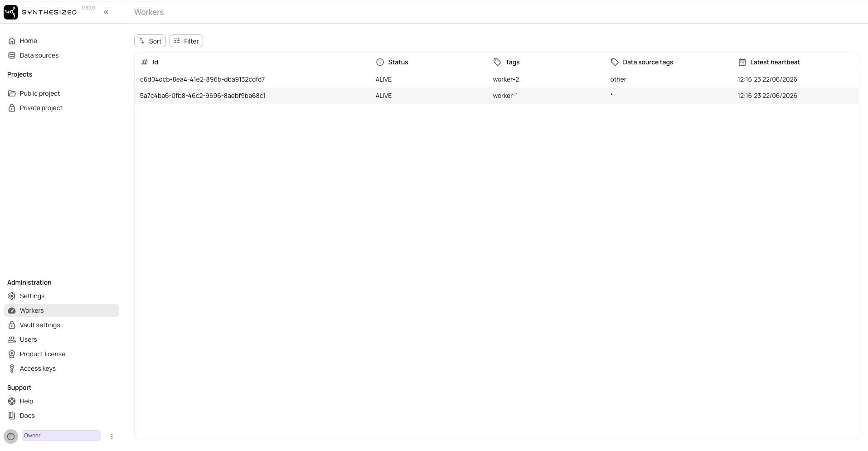The image size is (868, 451).
Task: Go to Users label
Action: point(29,339)
